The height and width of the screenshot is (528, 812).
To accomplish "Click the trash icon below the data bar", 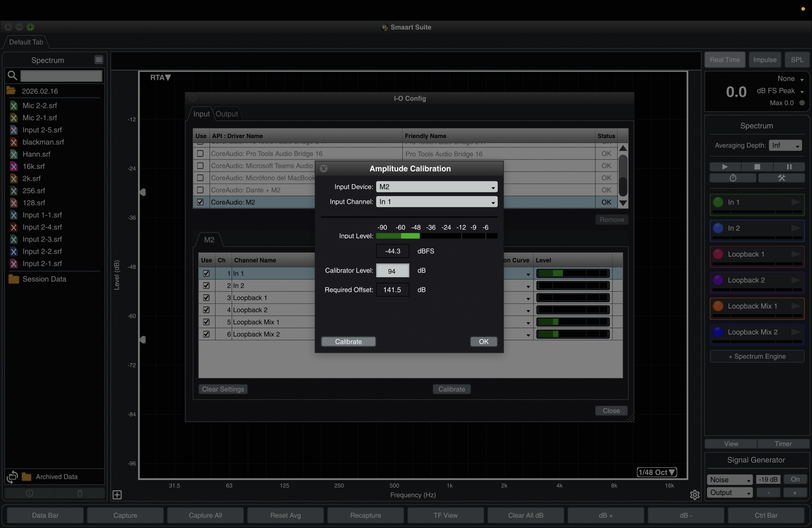I will (x=80, y=493).
